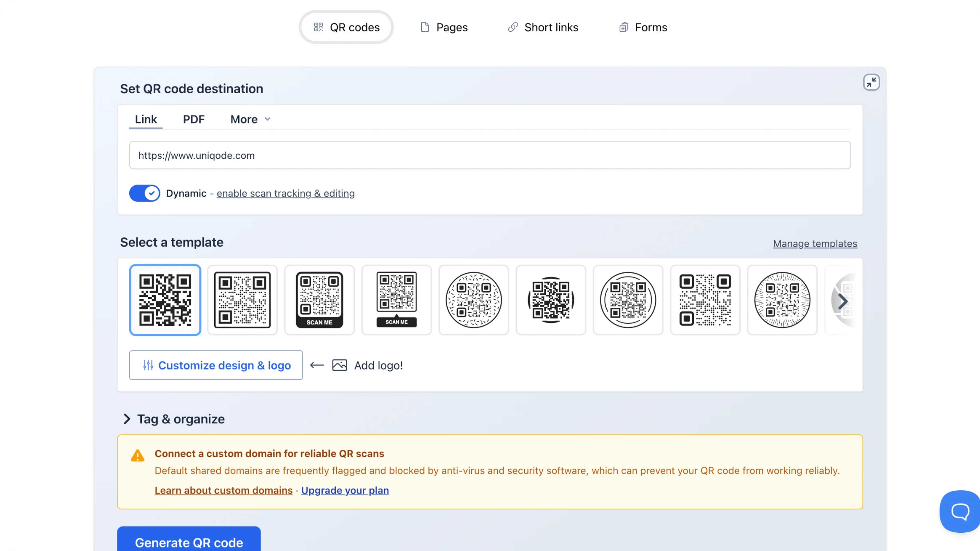Toggle the Dynamic QR code switch
The width and height of the screenshot is (980, 551).
(x=144, y=193)
